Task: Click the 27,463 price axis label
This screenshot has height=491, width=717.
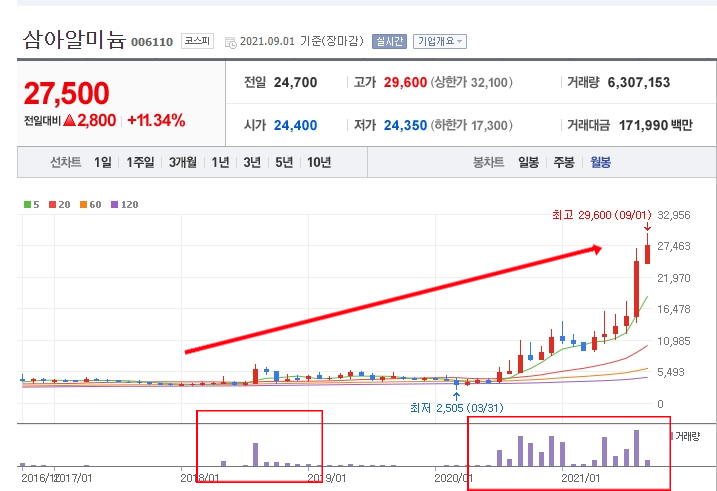Action: tap(674, 246)
